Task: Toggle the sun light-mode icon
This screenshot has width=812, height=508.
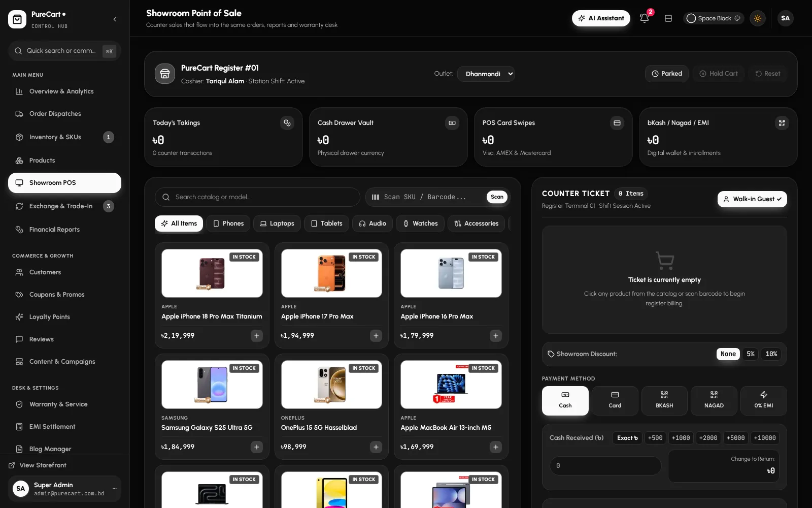Action: point(758,18)
